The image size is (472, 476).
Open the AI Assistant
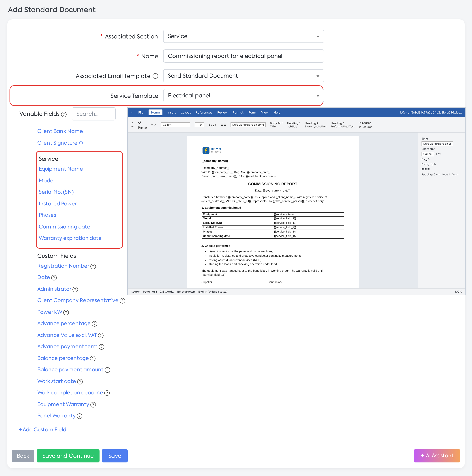[x=437, y=456]
